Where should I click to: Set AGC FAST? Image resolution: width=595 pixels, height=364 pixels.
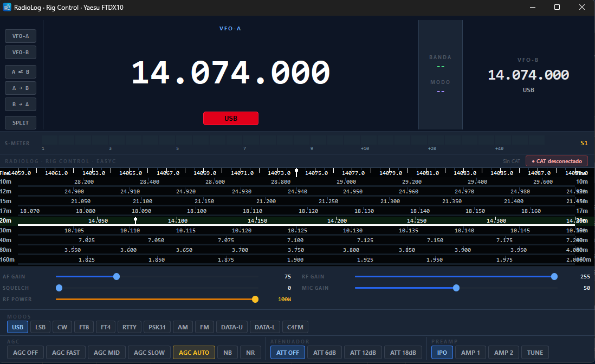pos(66,352)
